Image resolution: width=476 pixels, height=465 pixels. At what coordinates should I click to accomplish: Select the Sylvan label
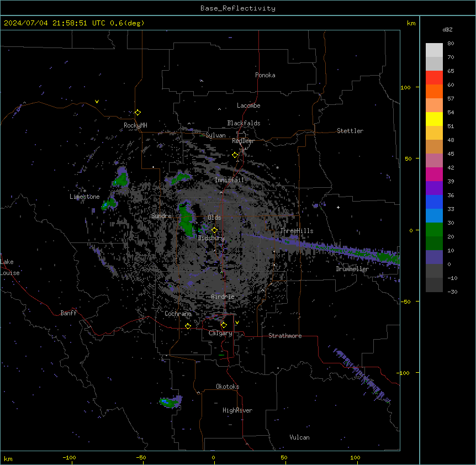(215, 135)
